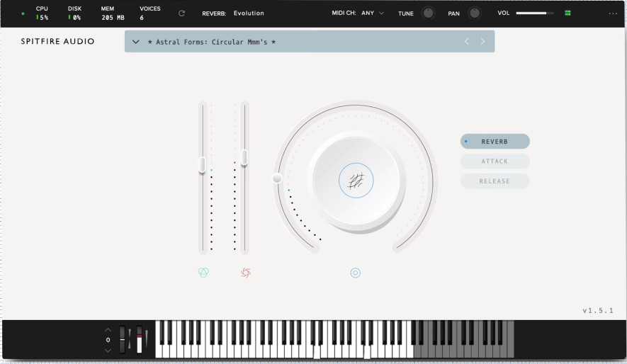Select the RELEASE knob mode

pyautogui.click(x=495, y=181)
